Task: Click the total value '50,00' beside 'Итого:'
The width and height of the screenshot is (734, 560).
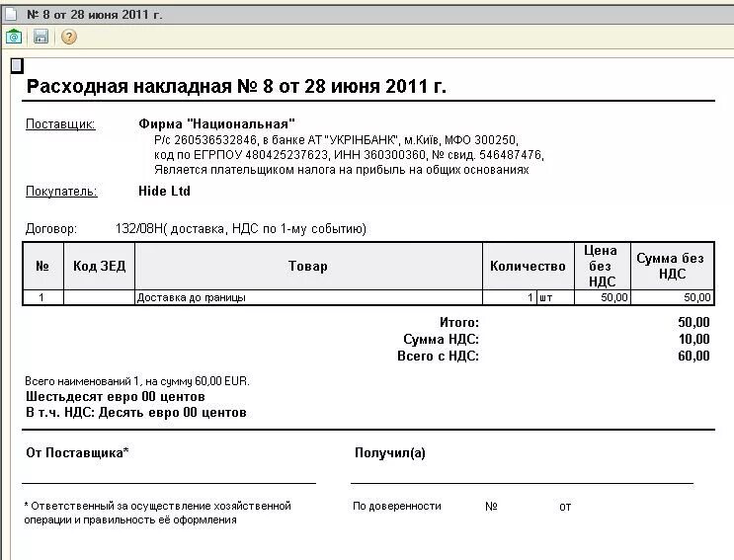Action: (x=693, y=322)
